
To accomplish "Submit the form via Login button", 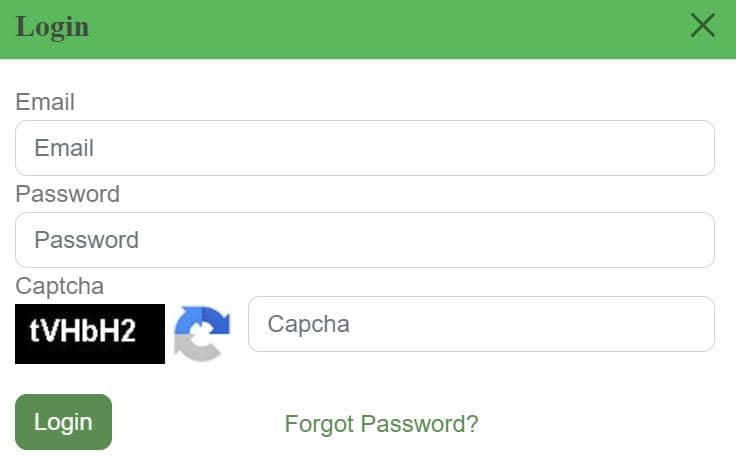I will [63, 422].
